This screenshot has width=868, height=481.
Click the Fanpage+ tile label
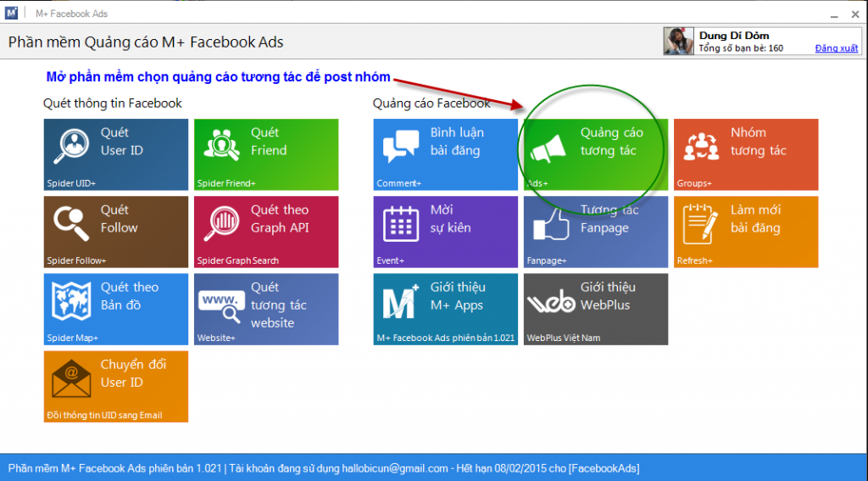(x=547, y=260)
